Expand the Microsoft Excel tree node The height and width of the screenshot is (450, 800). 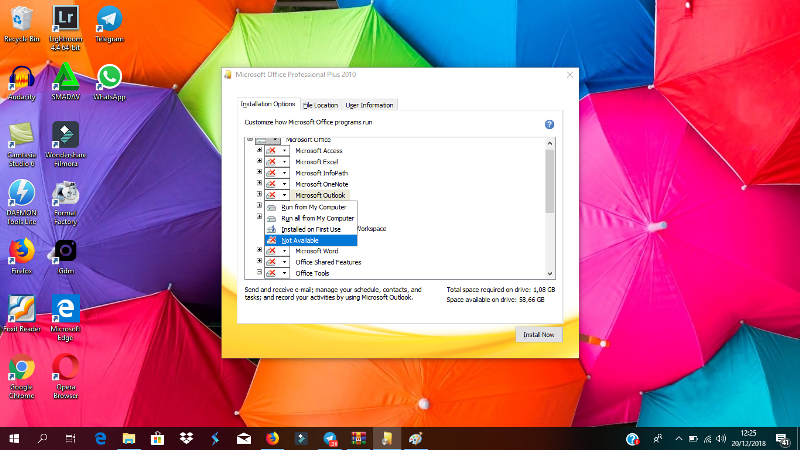259,161
